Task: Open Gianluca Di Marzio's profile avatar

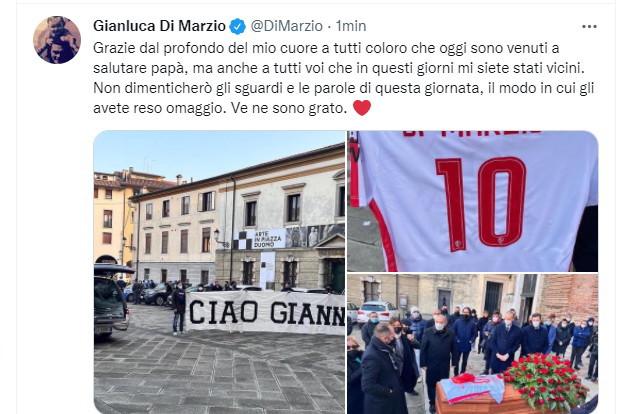Action: coord(57,40)
